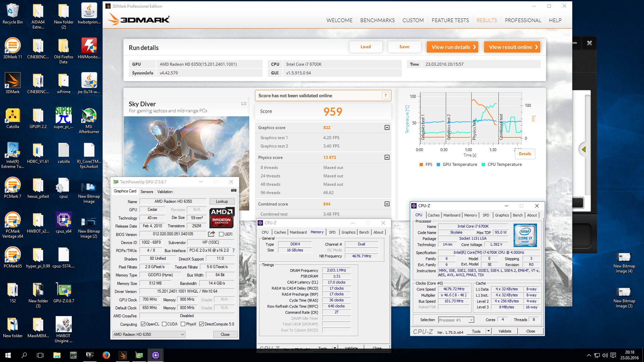Open the Firefox taskbar icon
Image resolution: width=644 pixels, height=362 pixels.
[x=106, y=355]
